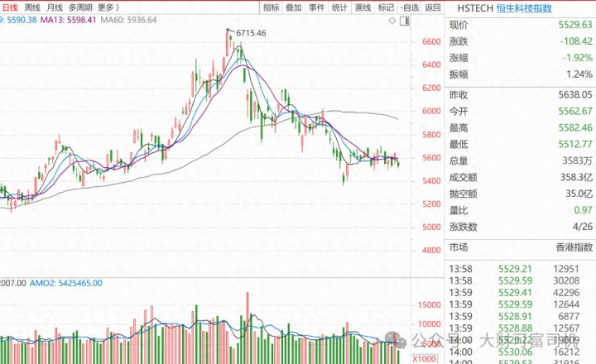Select the 最高 value 5582.46
This screenshot has width=596, height=364.
[575, 127]
